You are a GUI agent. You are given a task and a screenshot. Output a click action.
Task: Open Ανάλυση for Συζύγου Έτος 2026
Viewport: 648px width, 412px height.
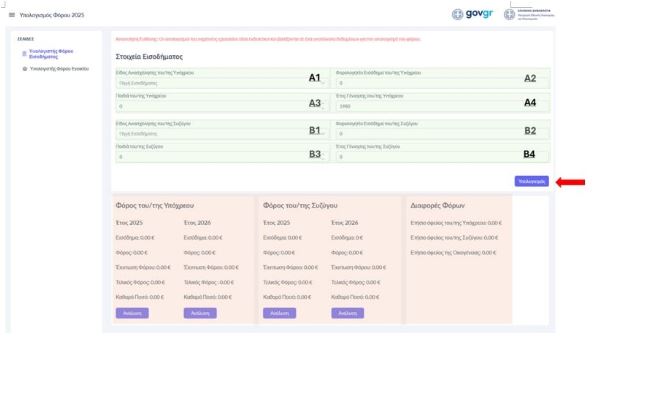347,313
